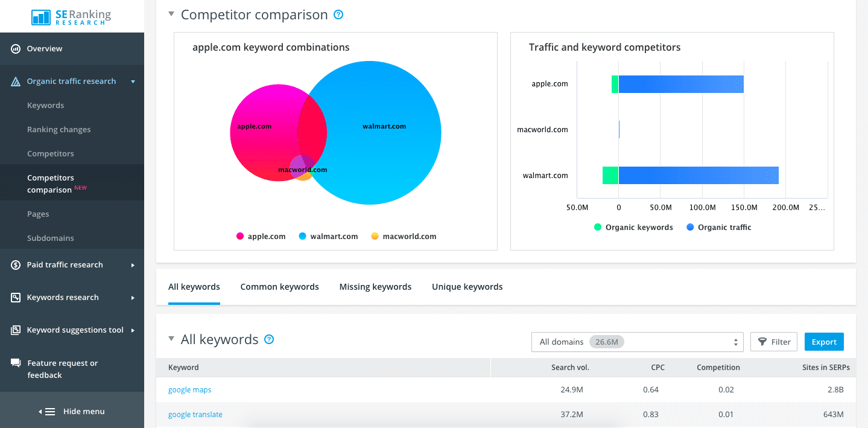The width and height of the screenshot is (868, 428).
Task: Click the 37.2M search volume cell
Action: tap(572, 415)
